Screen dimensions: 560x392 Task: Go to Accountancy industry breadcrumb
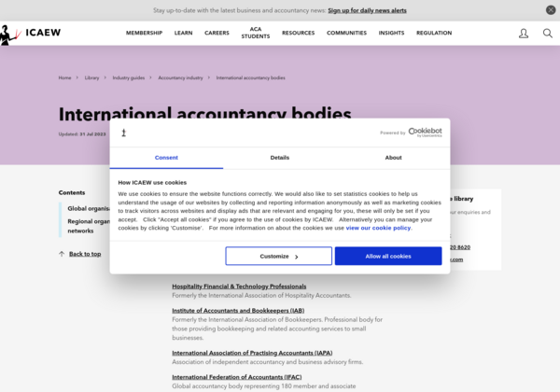coord(180,77)
